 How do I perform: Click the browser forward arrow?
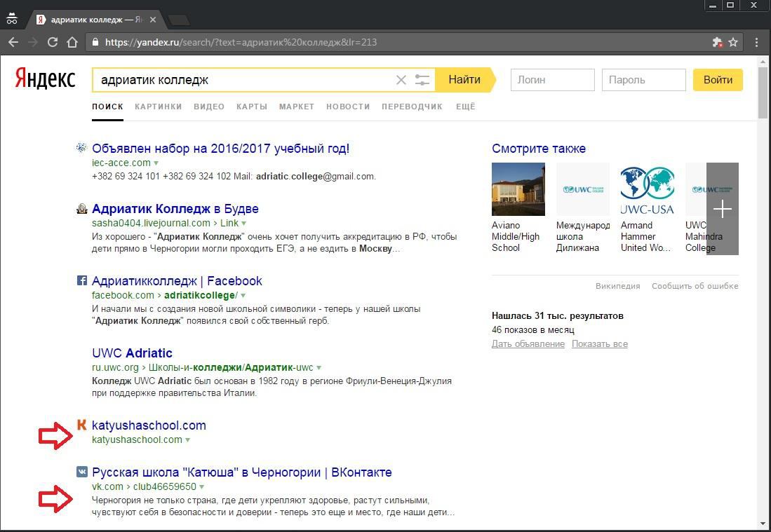click(x=33, y=42)
